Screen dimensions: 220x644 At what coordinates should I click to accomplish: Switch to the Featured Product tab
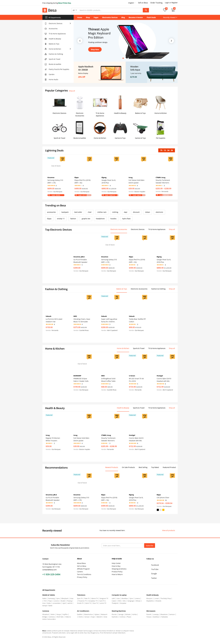pyautogui.click(x=169, y=467)
